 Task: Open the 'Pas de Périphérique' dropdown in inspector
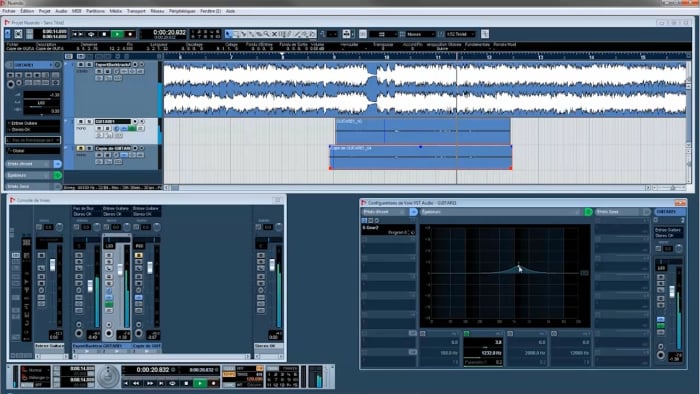33,140
